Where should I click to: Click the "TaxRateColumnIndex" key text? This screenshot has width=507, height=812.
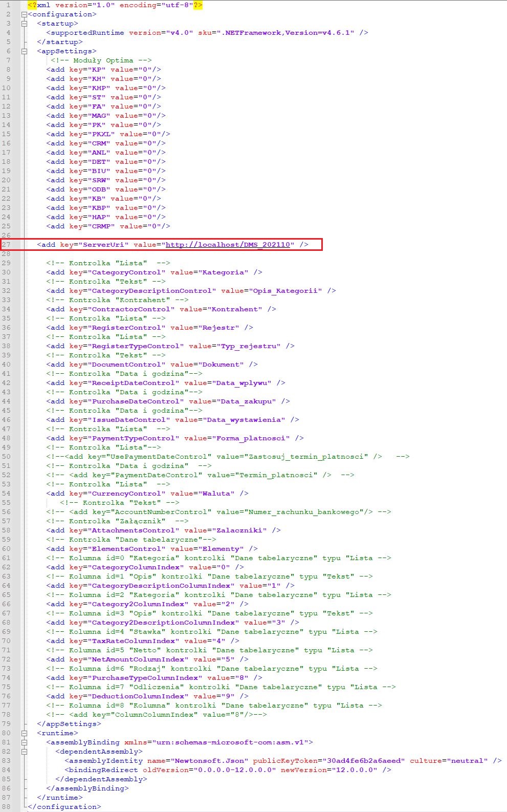134,641
